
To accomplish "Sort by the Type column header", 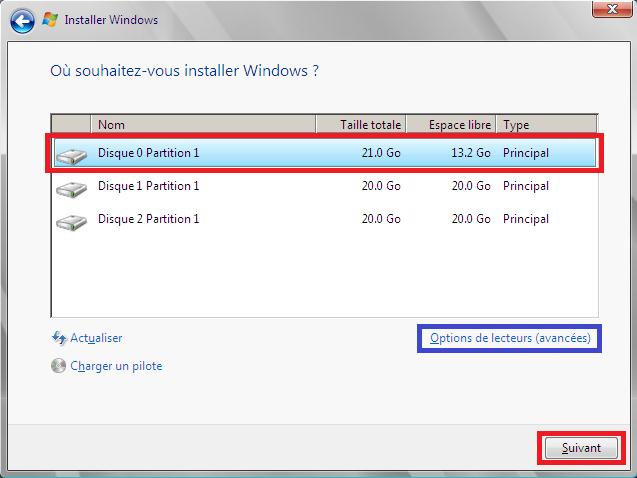I will [546, 124].
